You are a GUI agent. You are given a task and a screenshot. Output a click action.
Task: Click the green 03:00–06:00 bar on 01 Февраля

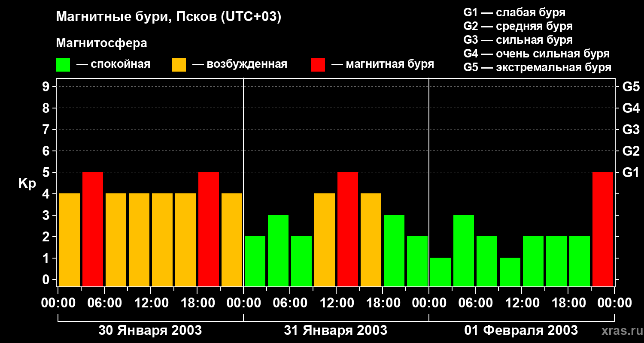(464, 250)
